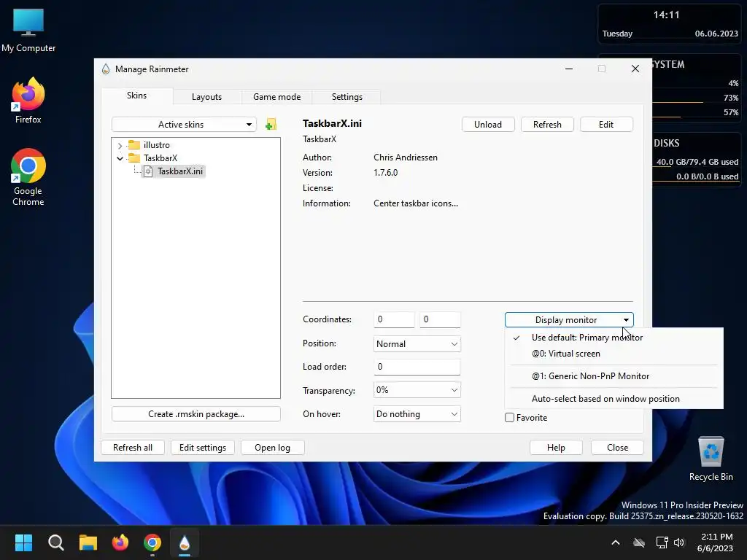
Task: Switch to the Skins tab
Action: coord(136,96)
